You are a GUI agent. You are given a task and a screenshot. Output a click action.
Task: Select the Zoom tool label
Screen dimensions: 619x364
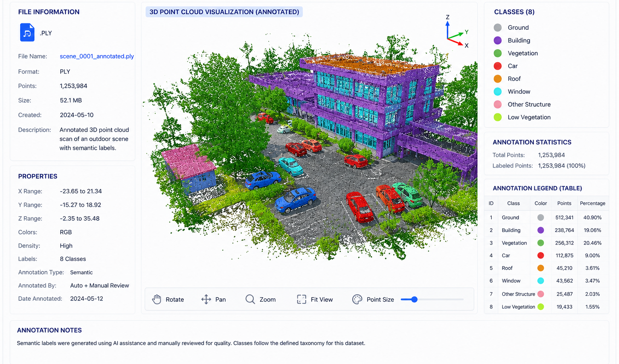[268, 300]
